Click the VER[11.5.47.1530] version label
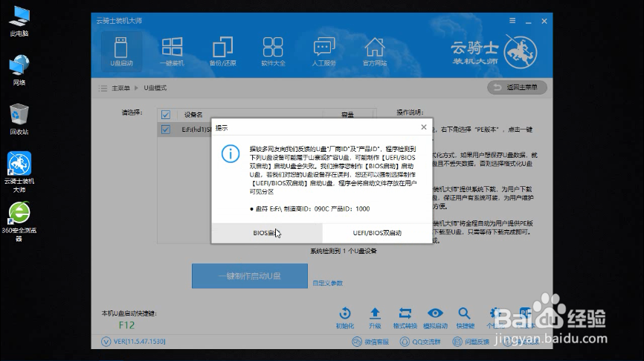 point(133,342)
